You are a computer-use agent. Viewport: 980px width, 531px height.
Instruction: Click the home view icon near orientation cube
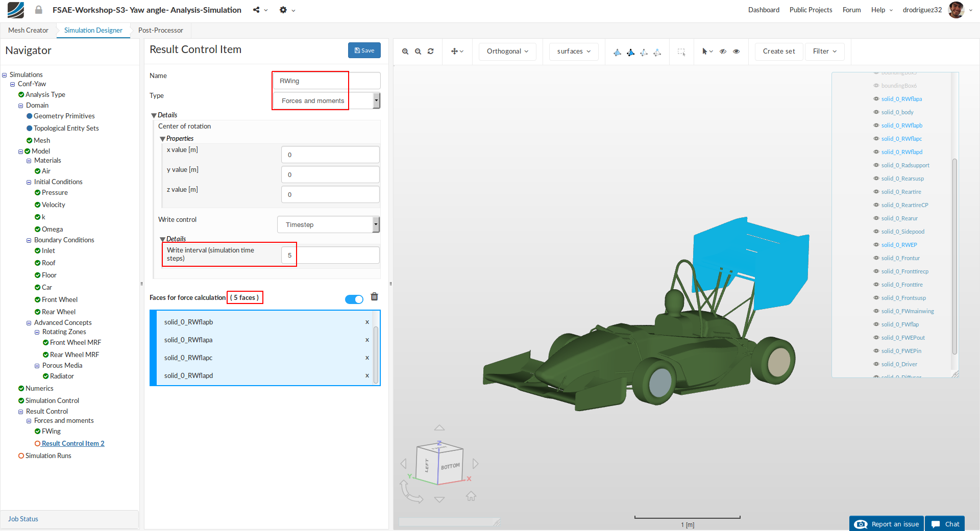pos(471,496)
